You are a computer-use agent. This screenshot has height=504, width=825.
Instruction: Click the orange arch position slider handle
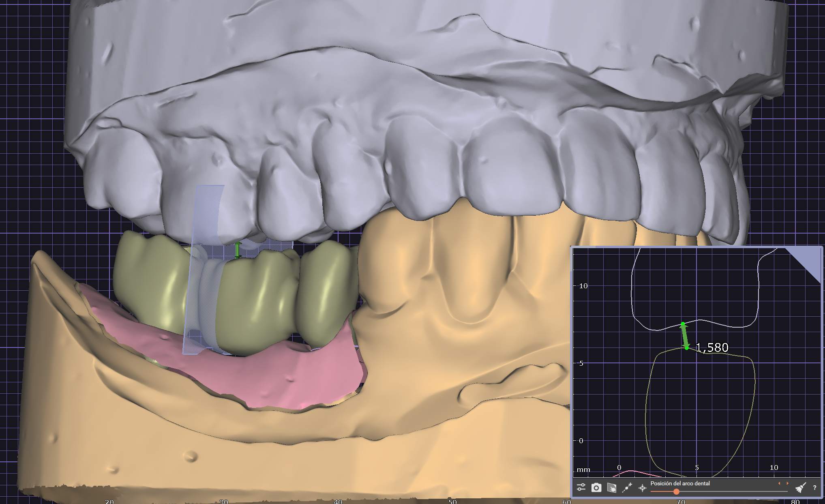(676, 491)
